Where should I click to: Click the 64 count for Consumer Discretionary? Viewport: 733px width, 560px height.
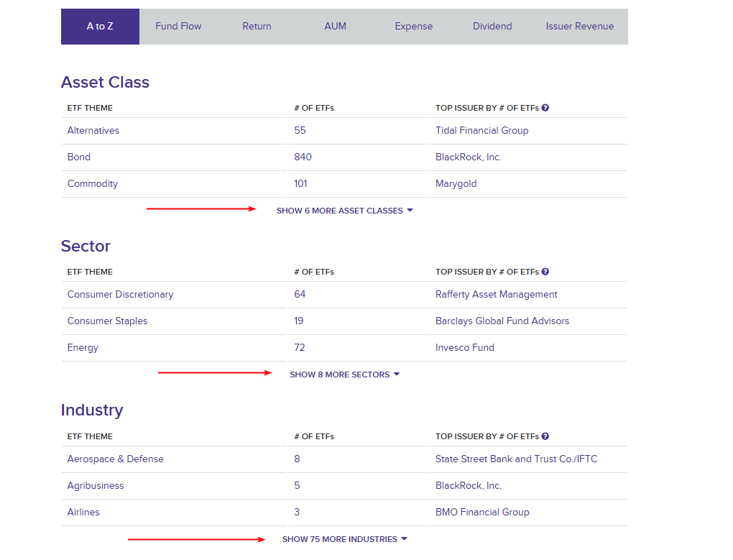coord(300,295)
